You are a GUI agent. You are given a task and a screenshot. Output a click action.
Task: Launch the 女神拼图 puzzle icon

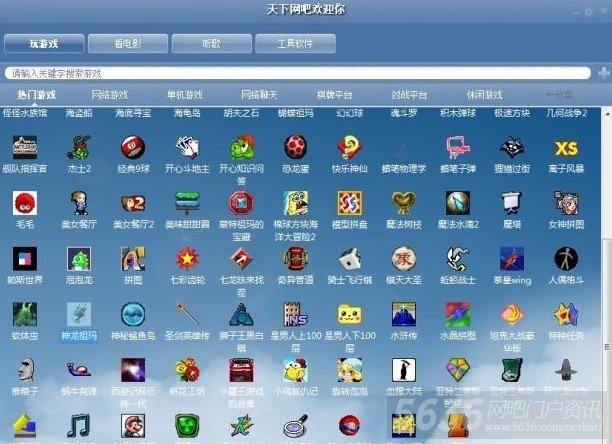(566, 203)
